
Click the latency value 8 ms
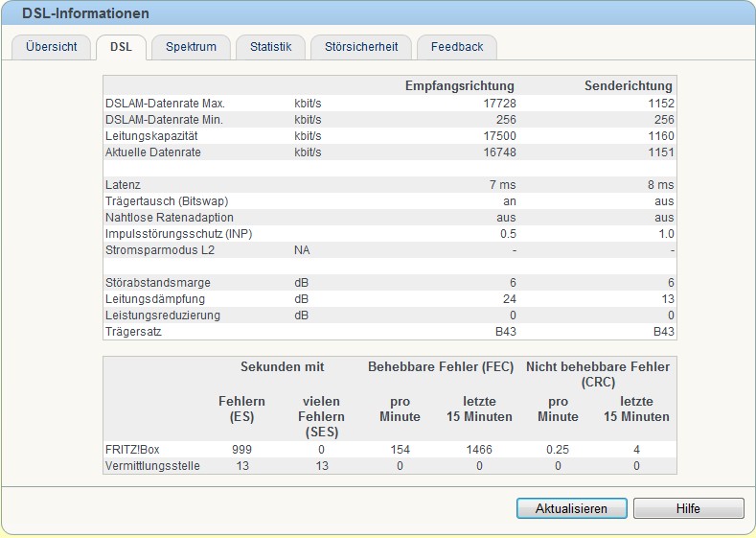[x=660, y=185]
